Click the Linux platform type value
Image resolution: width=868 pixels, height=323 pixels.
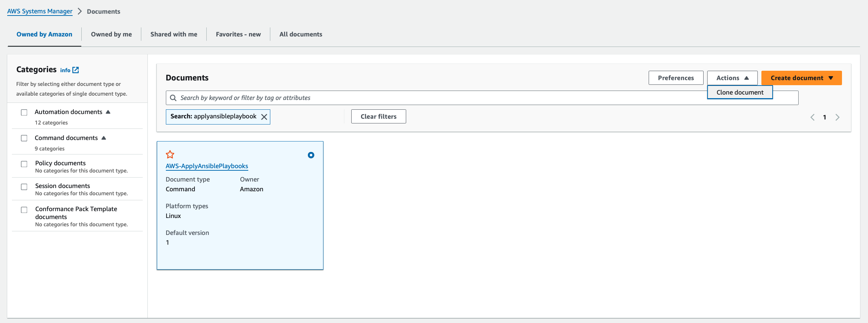point(173,216)
